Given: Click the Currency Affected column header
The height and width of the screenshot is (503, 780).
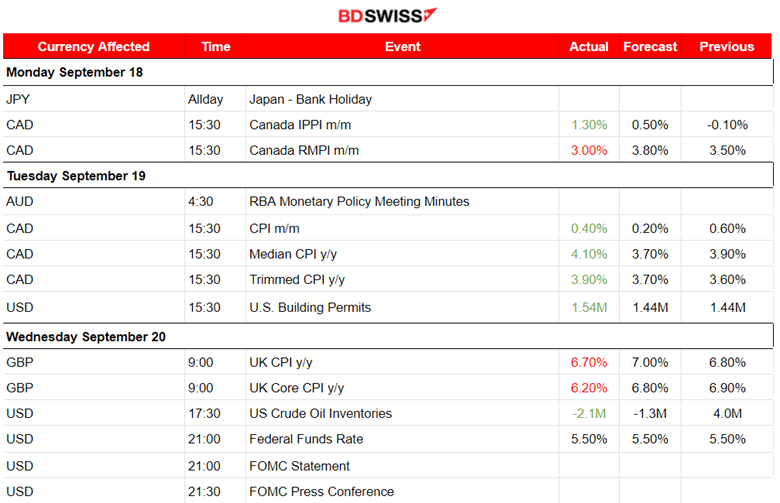Looking at the screenshot, I should tap(93, 47).
